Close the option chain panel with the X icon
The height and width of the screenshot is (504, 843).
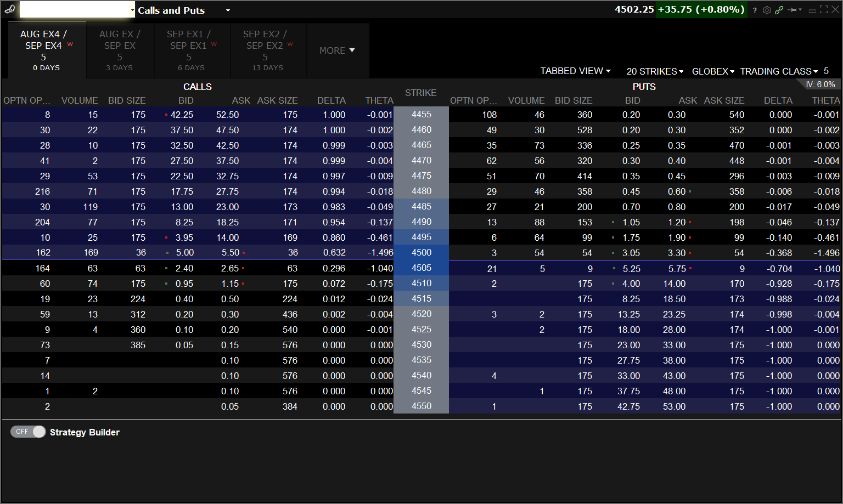coord(835,10)
